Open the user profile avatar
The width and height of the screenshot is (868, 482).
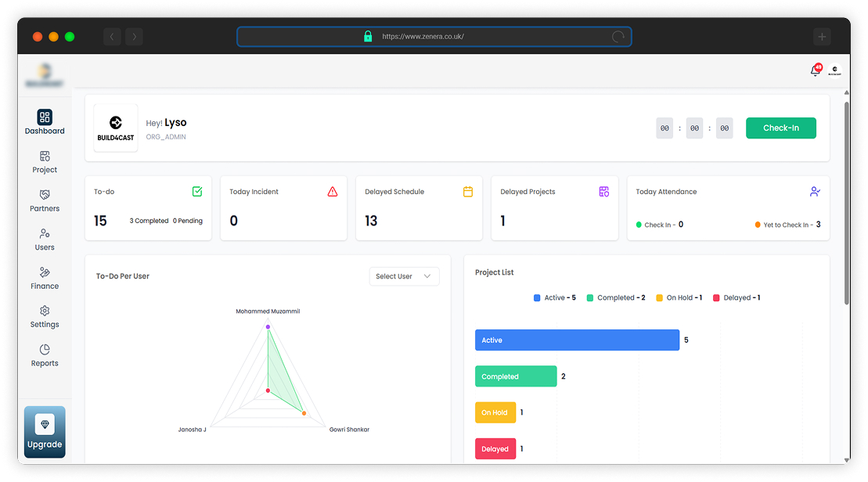pyautogui.click(x=835, y=70)
